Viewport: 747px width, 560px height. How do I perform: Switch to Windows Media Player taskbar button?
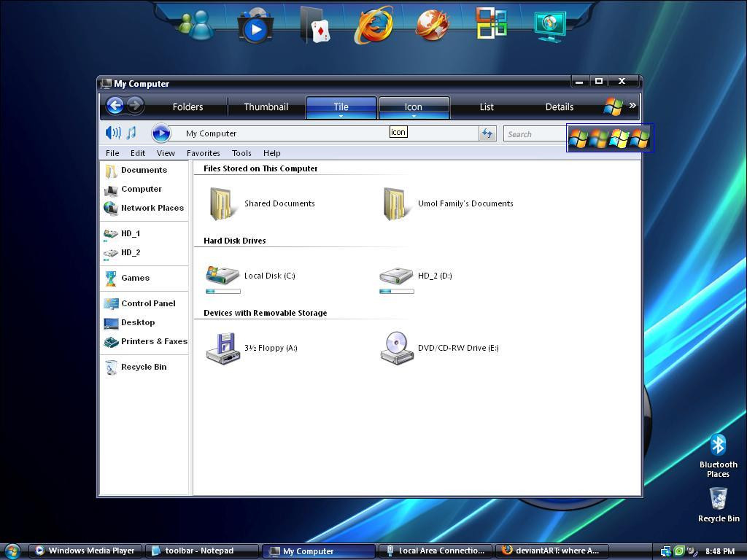click(x=86, y=551)
